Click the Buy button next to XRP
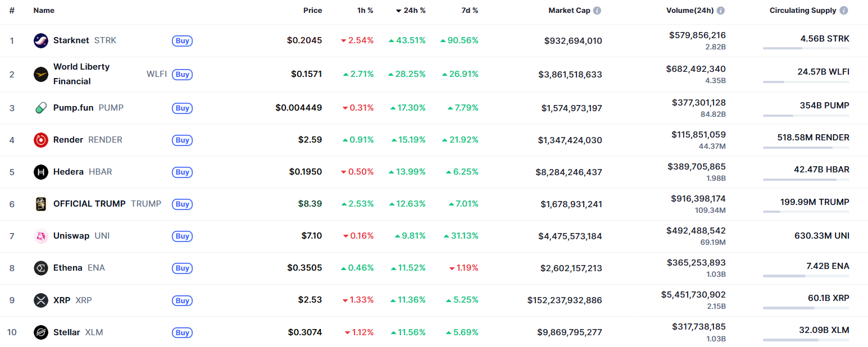This screenshot has height=347, width=868. pyautogui.click(x=182, y=300)
